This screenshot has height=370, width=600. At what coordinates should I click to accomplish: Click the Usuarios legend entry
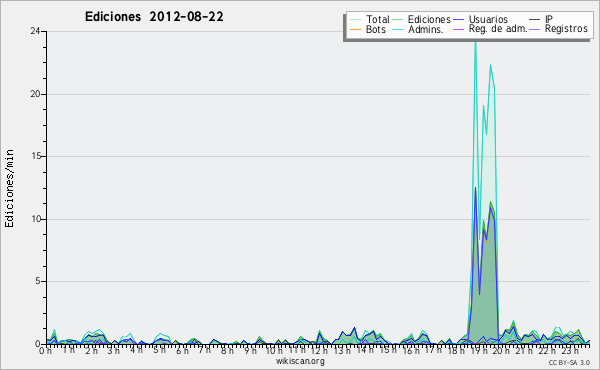480,19
